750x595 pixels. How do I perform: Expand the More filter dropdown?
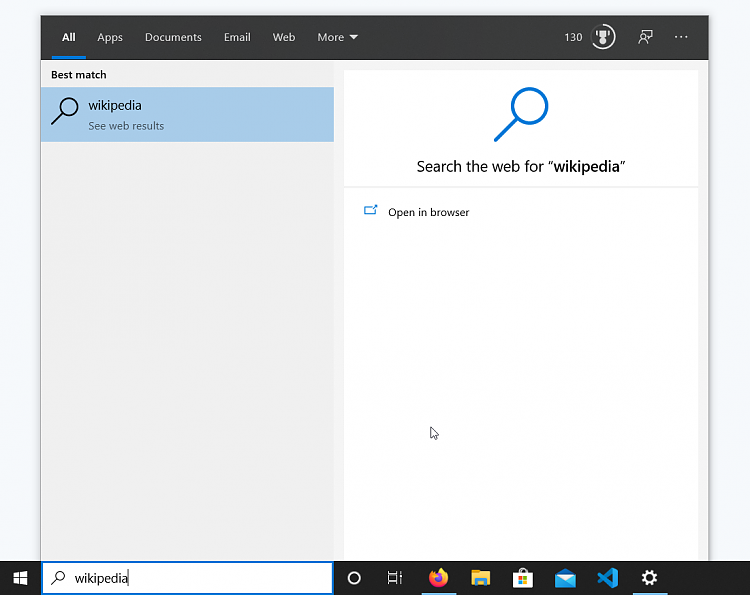(337, 37)
